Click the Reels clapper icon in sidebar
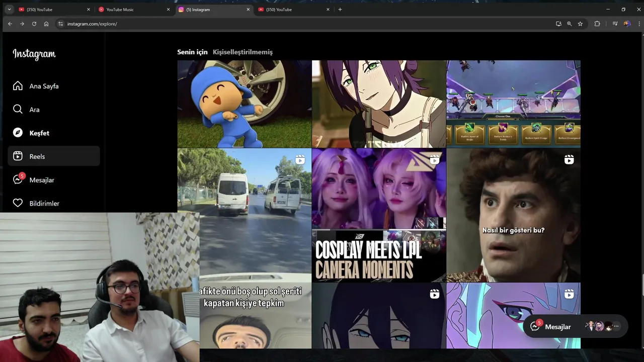The width and height of the screenshot is (644, 362). 18,156
